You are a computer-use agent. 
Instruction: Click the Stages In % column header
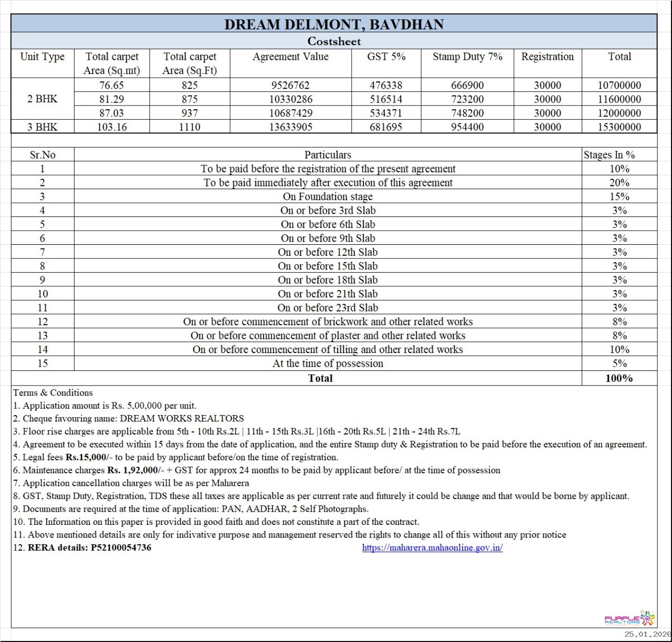click(609, 155)
